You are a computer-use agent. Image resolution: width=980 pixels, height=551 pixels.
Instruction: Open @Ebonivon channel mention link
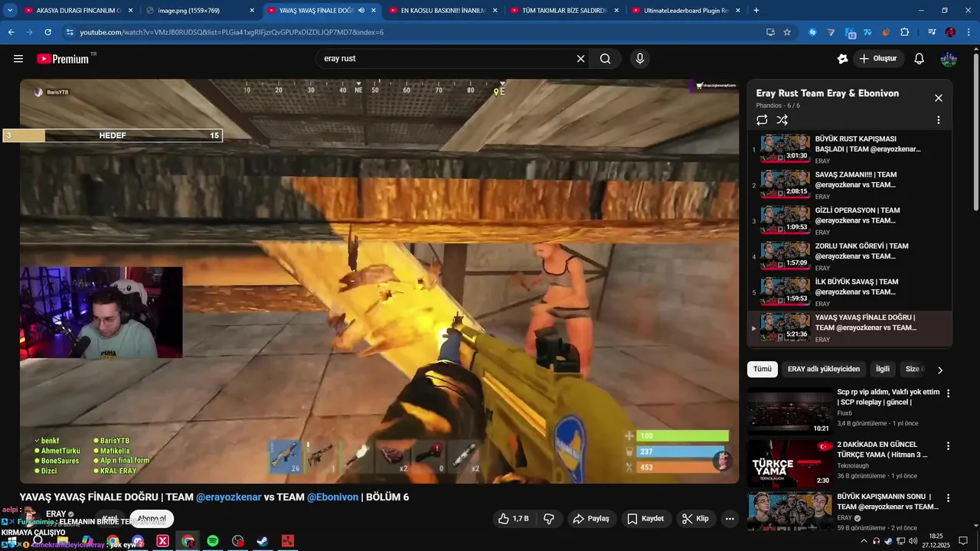point(332,497)
